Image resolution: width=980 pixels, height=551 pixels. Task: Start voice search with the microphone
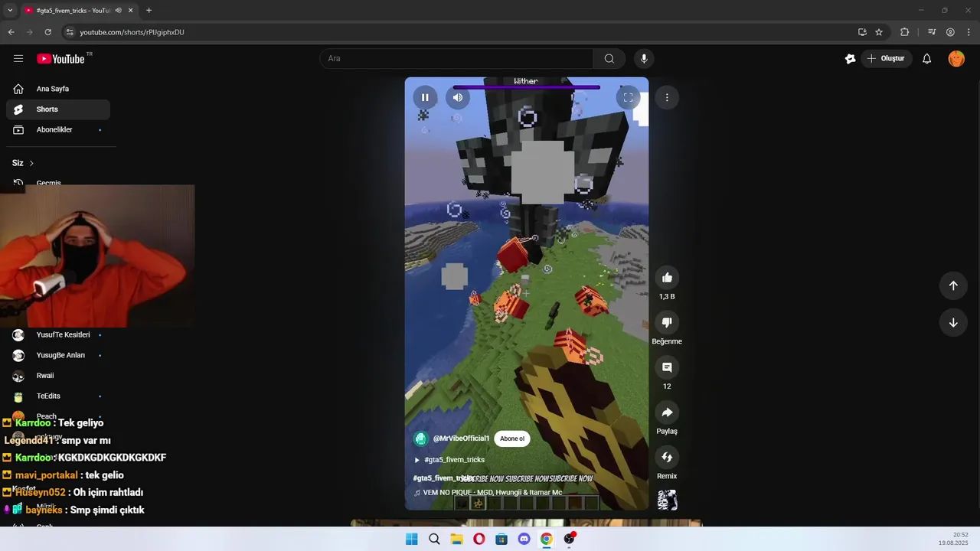(x=644, y=58)
